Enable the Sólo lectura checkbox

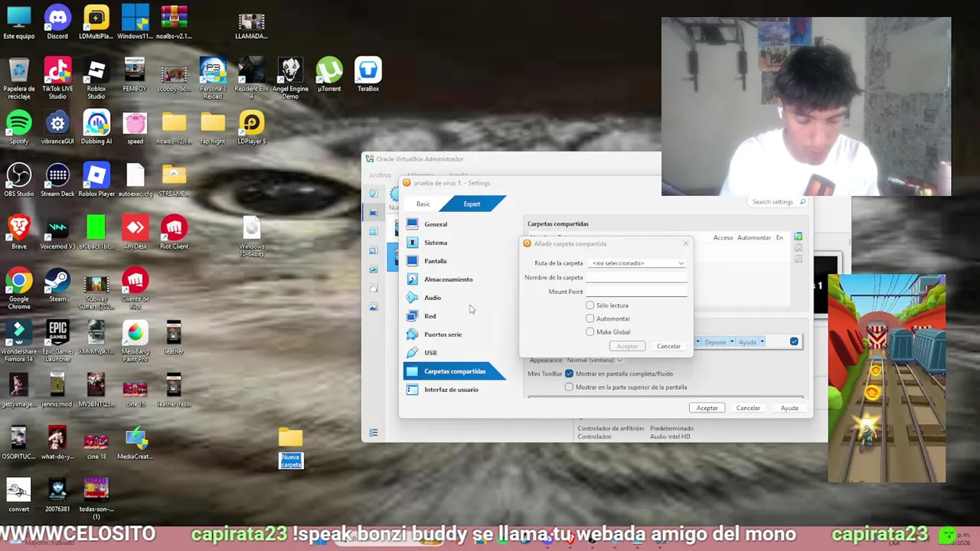590,305
